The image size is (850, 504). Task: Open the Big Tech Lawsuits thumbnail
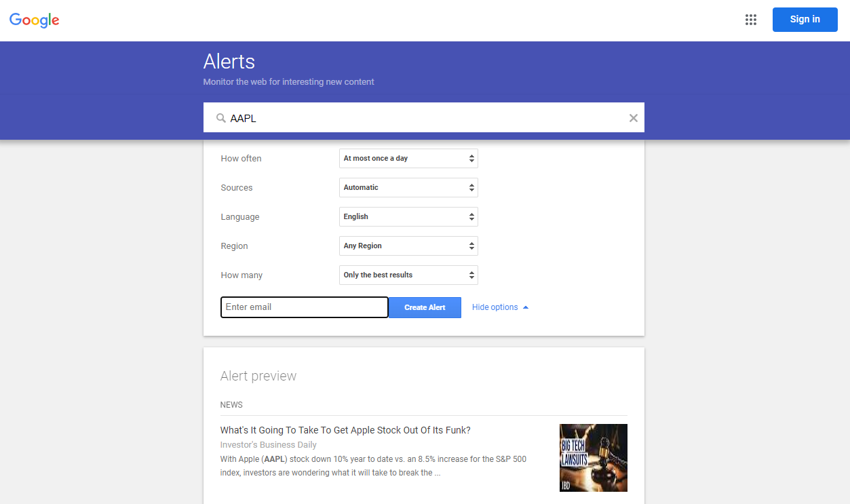(x=594, y=458)
